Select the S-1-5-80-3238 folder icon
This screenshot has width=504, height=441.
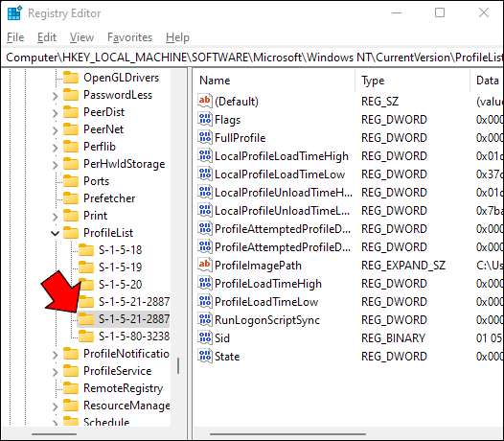(x=86, y=337)
